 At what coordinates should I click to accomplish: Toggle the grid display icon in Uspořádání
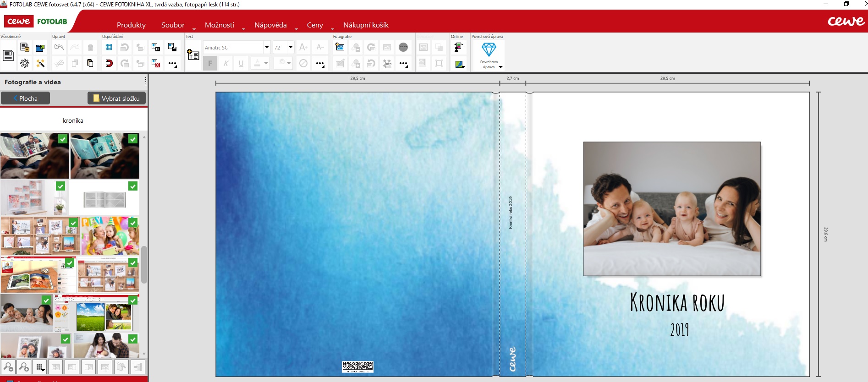point(109,47)
